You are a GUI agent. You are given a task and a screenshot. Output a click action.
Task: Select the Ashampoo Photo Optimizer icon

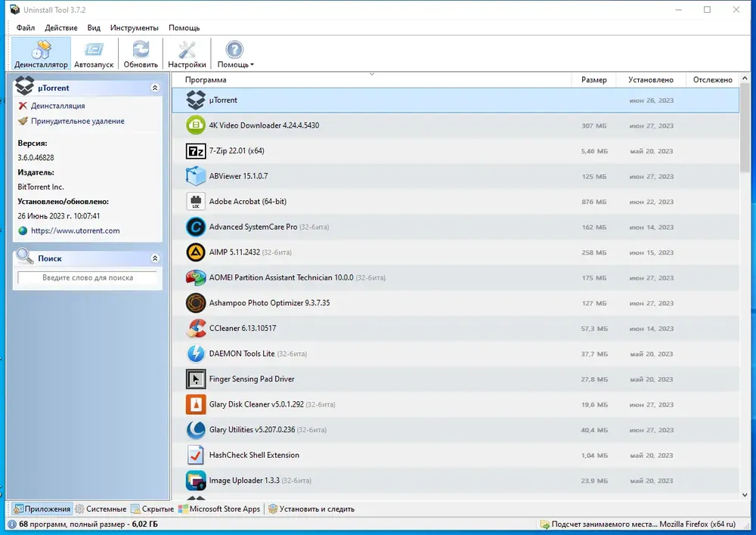(196, 303)
